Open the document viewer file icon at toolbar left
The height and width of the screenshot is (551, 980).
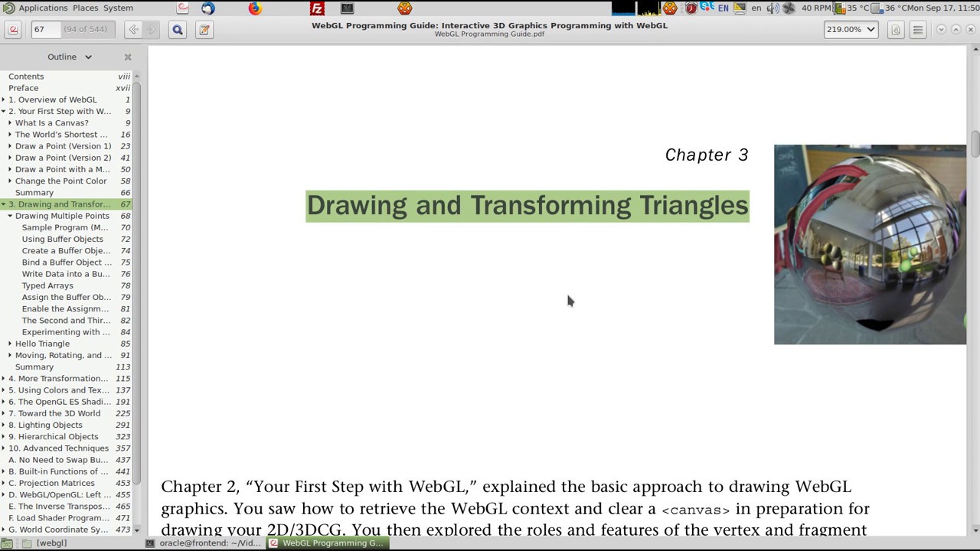tap(13, 30)
